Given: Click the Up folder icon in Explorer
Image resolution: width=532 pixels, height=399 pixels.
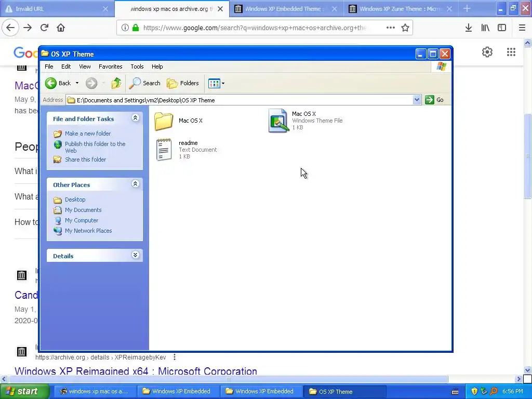Looking at the screenshot, I should (x=116, y=83).
